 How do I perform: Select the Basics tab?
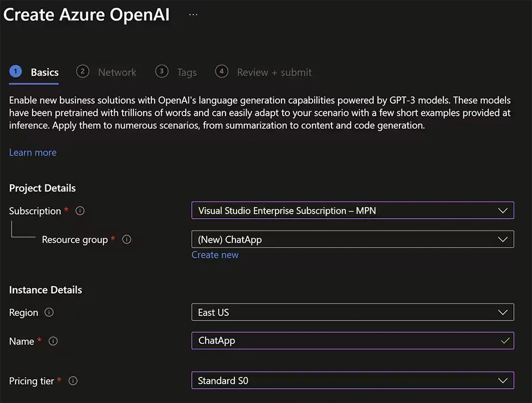coord(44,72)
